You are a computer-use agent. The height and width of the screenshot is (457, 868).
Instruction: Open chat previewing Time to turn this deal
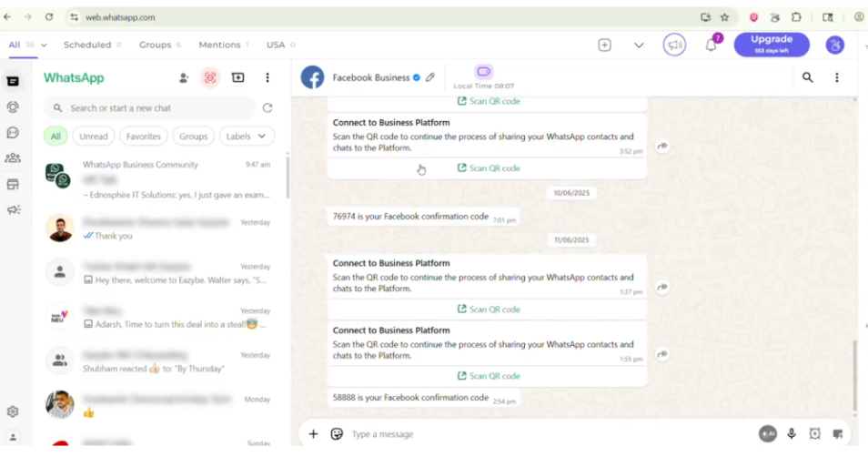coord(159,317)
